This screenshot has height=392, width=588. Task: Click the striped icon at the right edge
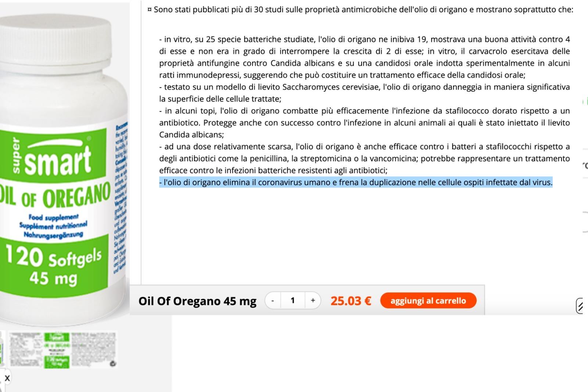580,306
